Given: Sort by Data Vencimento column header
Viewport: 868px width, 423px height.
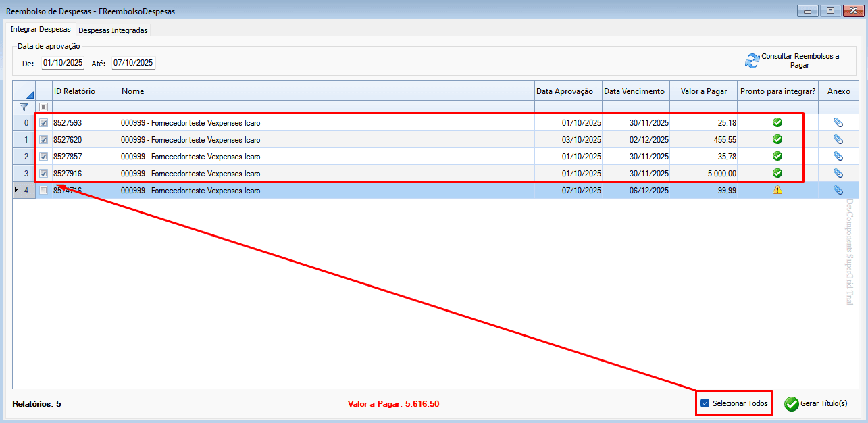Looking at the screenshot, I should click(636, 91).
